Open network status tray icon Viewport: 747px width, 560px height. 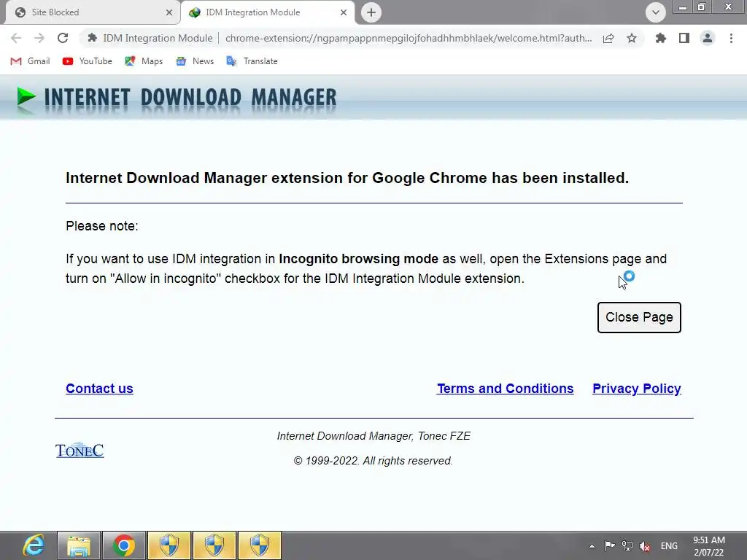point(627,545)
